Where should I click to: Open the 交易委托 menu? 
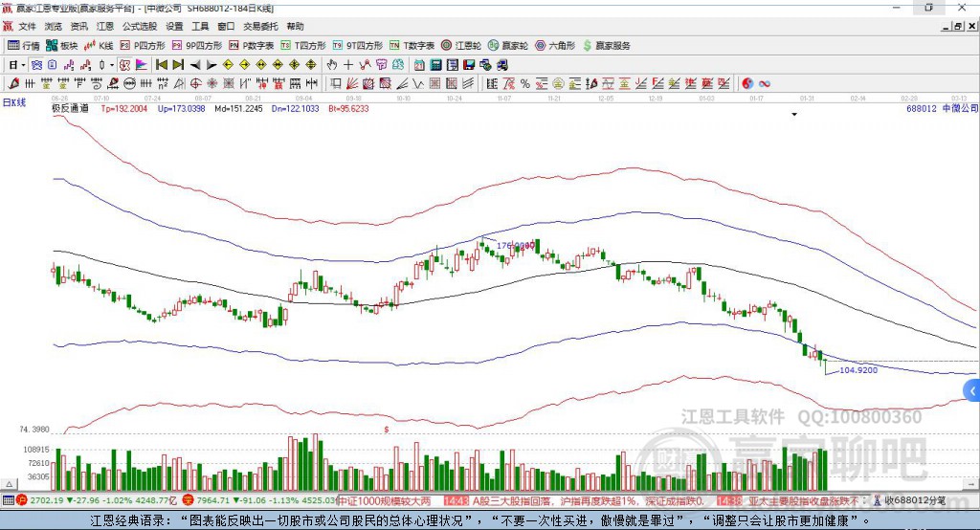pyautogui.click(x=260, y=26)
